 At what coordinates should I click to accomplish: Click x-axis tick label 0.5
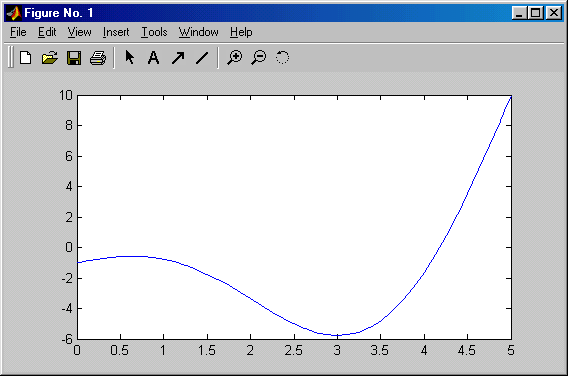(x=120, y=351)
